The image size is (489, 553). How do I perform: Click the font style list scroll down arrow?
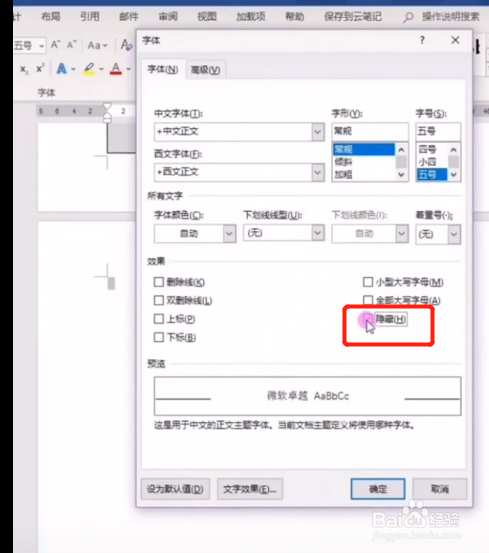coord(401,175)
